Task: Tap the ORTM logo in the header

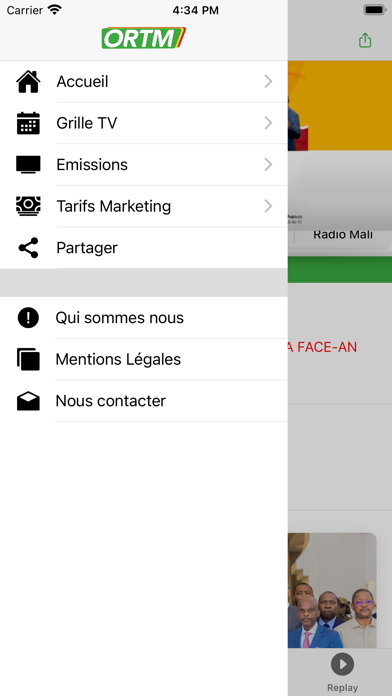Action: (x=143, y=38)
